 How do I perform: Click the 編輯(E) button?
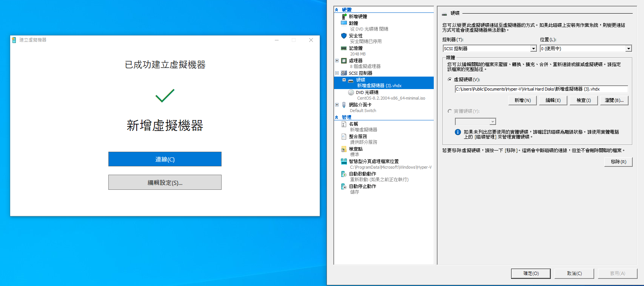(x=553, y=100)
